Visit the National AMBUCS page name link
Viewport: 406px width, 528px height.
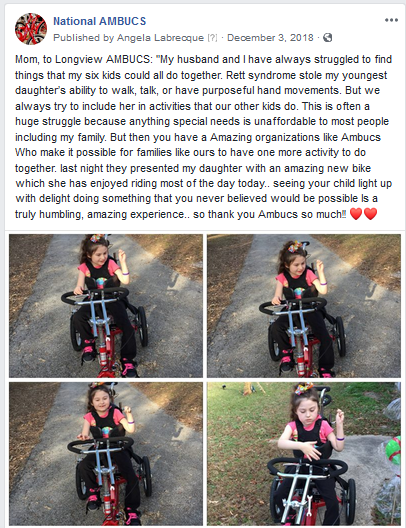100,21
